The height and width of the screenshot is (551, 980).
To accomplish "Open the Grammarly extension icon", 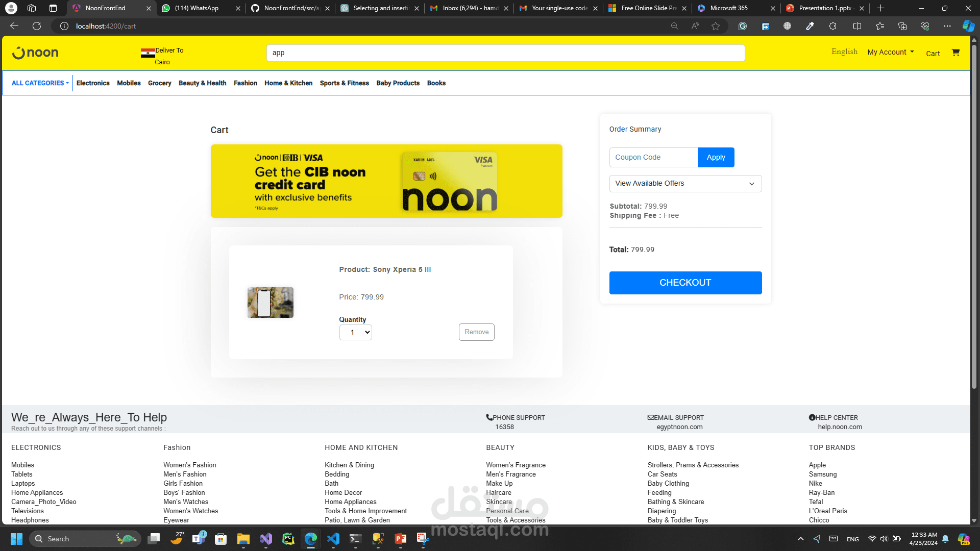I will pos(743,26).
